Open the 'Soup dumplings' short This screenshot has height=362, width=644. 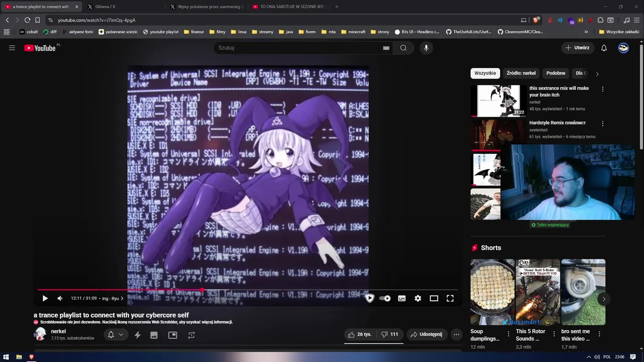tap(493, 292)
